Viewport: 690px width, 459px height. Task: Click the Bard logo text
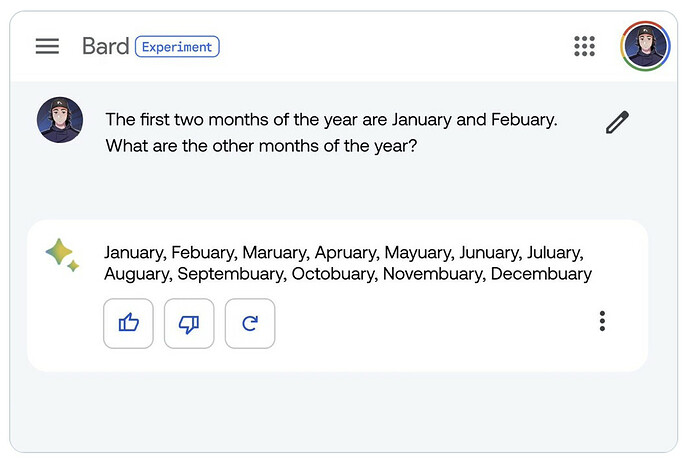105,46
